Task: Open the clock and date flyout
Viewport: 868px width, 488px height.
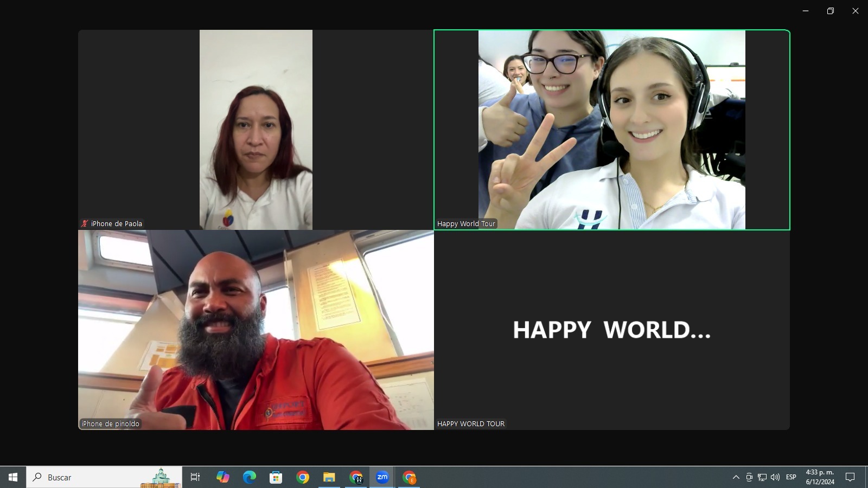Action: point(820,477)
